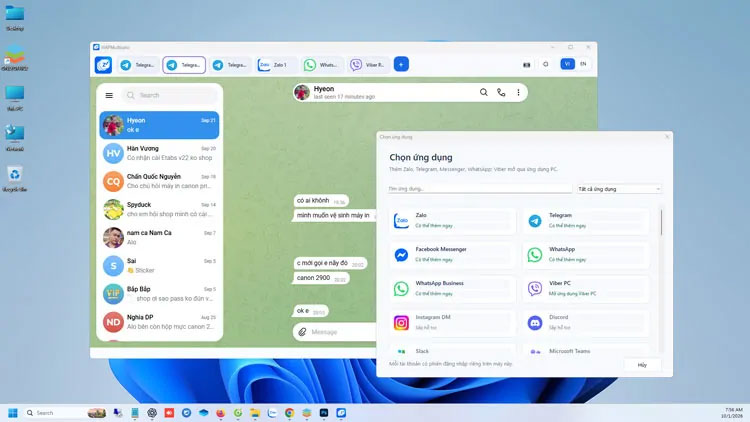Close the Chọn ứng dụng dialog
The width and height of the screenshot is (750, 422).
[667, 137]
